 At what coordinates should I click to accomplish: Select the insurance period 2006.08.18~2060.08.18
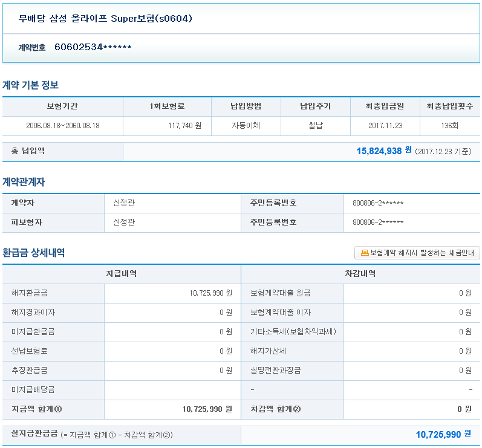coord(62,126)
